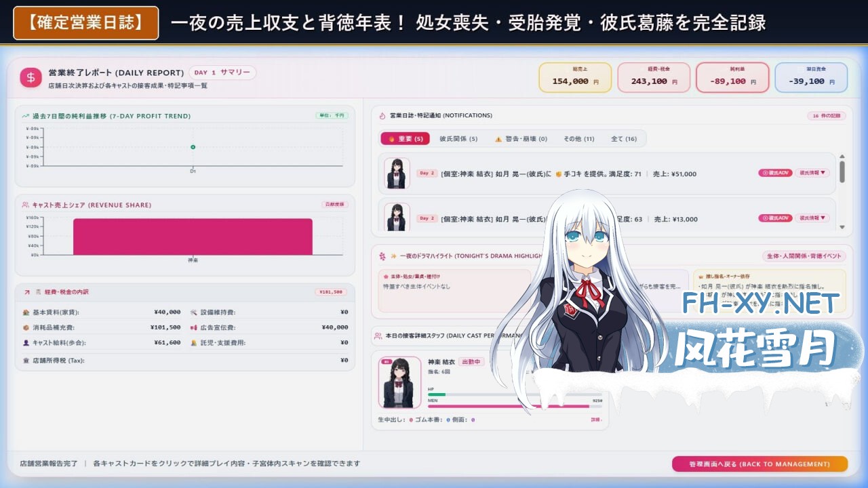This screenshot has height=488, width=868.
Task: Click the cast portrait thumbnail of 神楽 結衣
Action: pyautogui.click(x=399, y=382)
